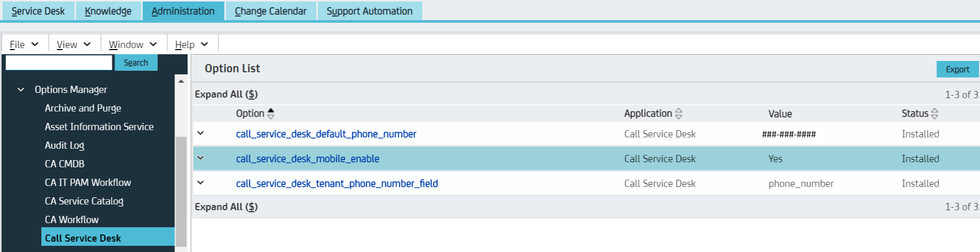Image resolution: width=980 pixels, height=252 pixels.
Task: Click the sidebar scroll up arrow
Action: point(181,82)
